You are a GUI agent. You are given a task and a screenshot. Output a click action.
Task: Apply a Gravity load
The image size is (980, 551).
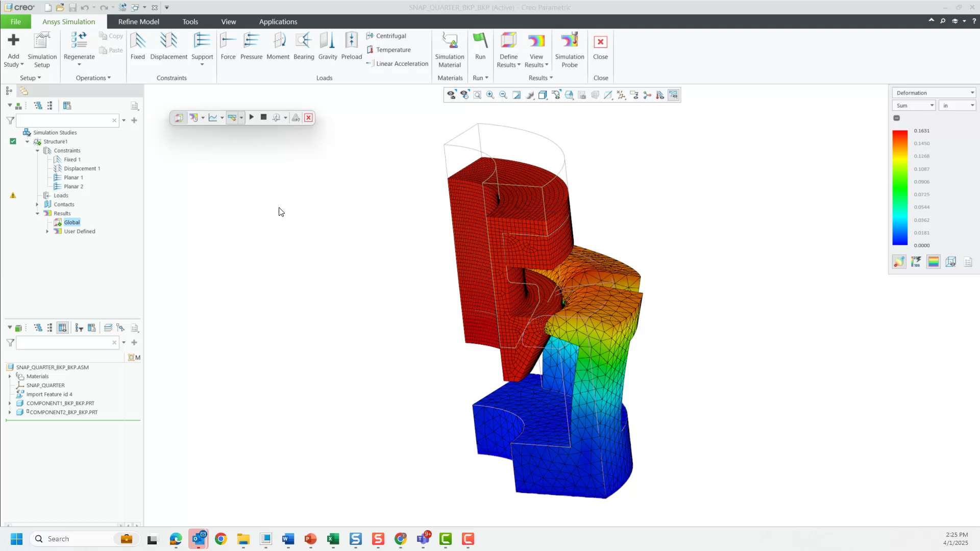328,46
